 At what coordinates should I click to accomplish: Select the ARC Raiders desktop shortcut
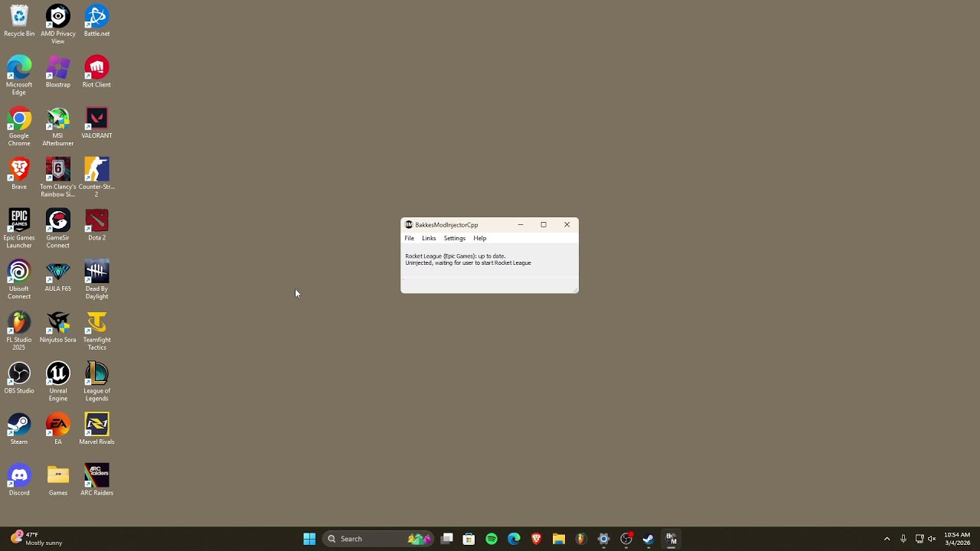click(96, 480)
